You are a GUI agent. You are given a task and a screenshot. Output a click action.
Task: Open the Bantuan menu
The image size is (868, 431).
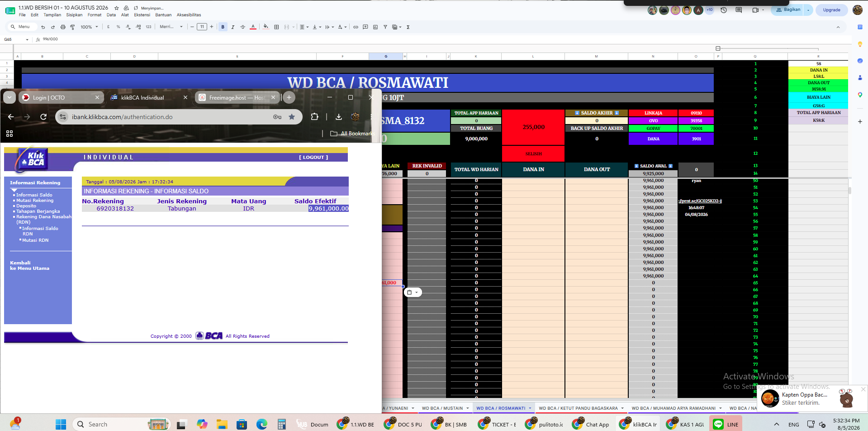(163, 15)
